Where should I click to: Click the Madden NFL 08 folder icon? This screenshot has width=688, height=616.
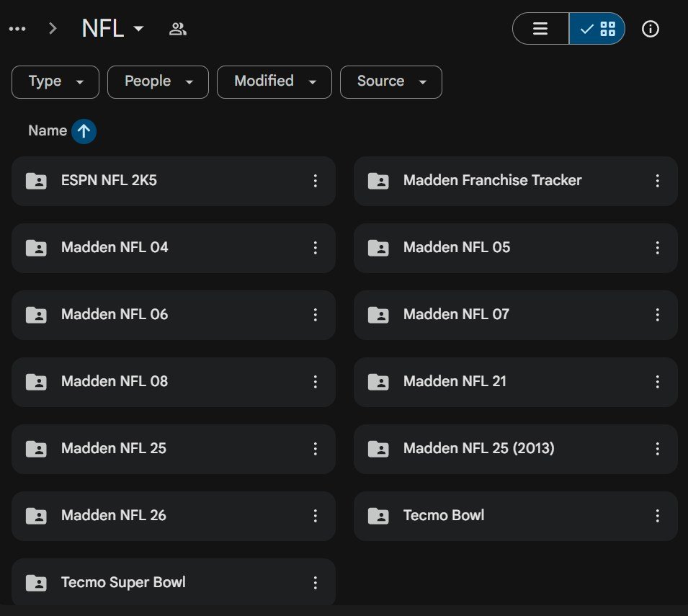[36, 382]
